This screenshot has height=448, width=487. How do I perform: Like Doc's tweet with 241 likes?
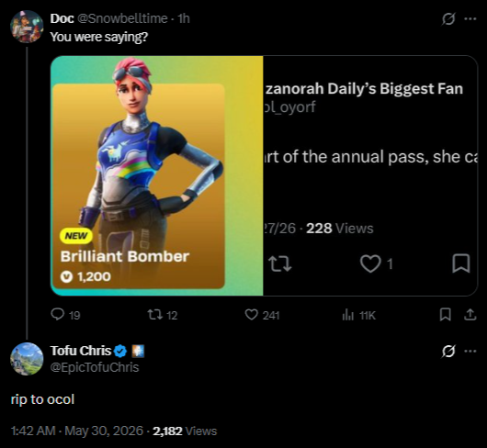pos(251,315)
